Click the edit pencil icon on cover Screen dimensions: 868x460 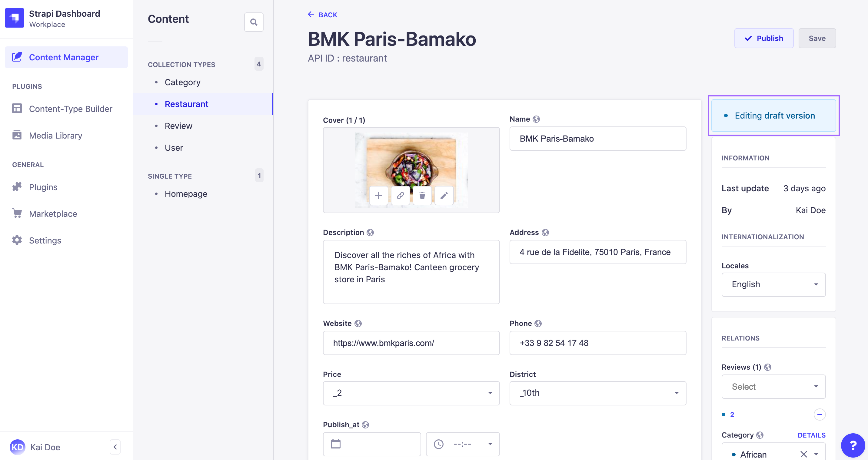(x=443, y=196)
